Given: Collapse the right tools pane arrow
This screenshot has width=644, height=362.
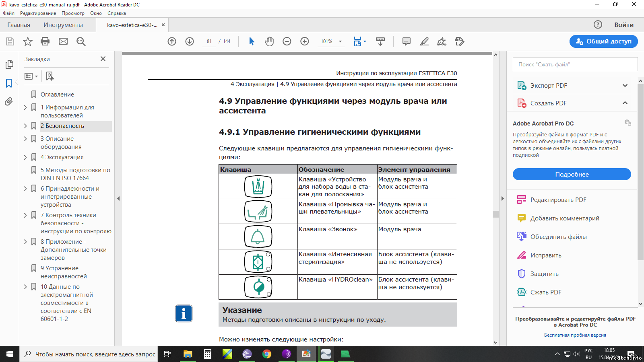Looking at the screenshot, I should pos(502,198).
